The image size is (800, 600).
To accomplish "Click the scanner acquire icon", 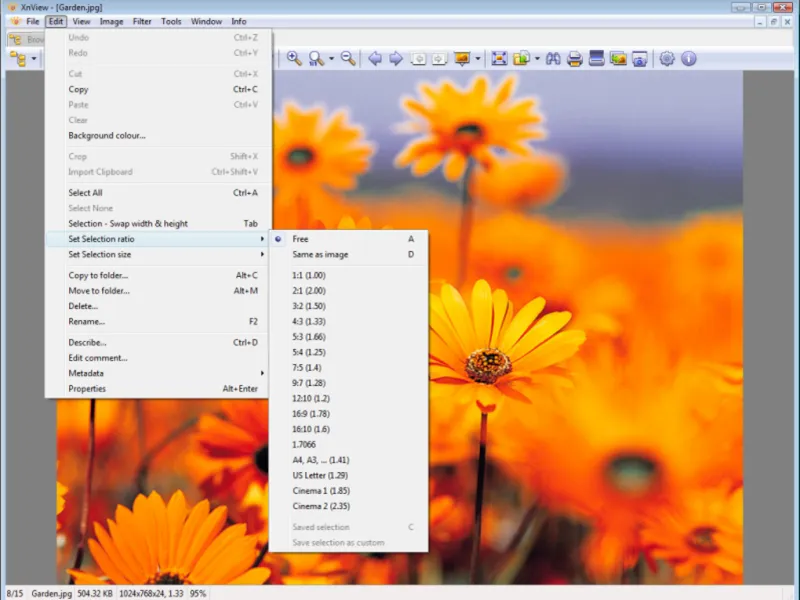I will (x=596, y=59).
